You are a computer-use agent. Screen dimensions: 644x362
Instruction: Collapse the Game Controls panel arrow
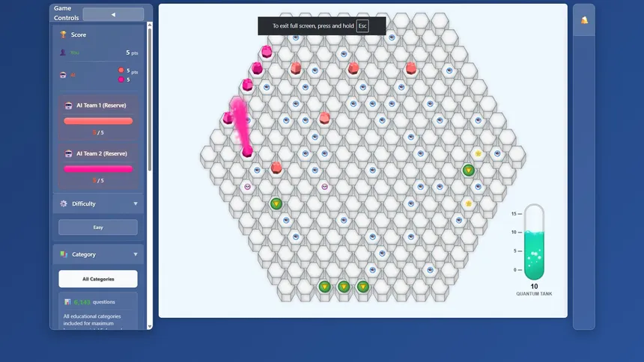[x=113, y=14]
